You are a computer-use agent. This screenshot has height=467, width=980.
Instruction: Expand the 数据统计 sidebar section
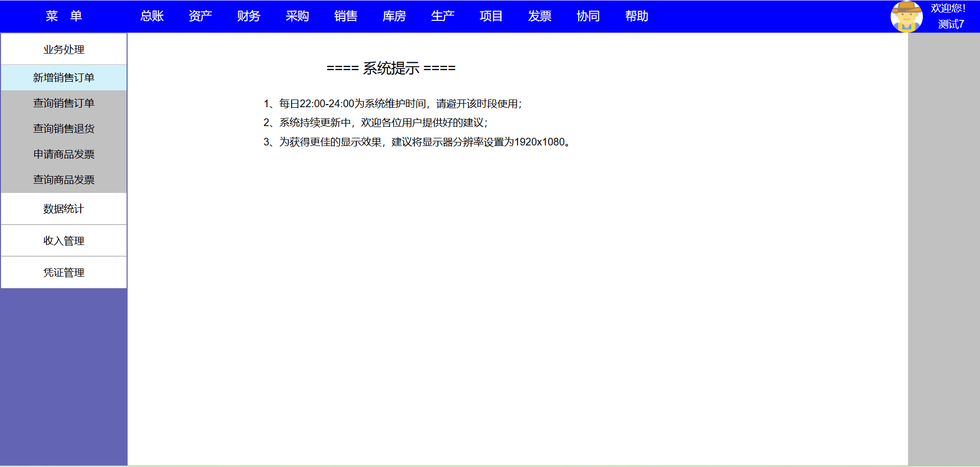pos(64,209)
